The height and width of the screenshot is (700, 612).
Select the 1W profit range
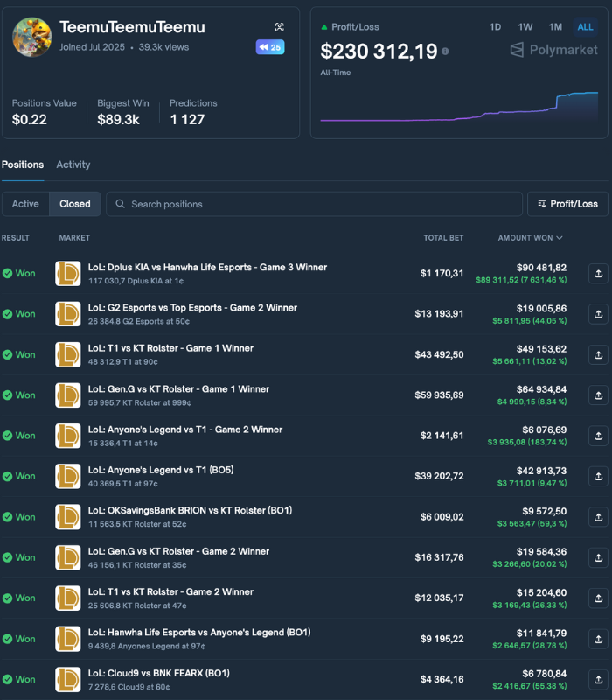click(x=525, y=27)
